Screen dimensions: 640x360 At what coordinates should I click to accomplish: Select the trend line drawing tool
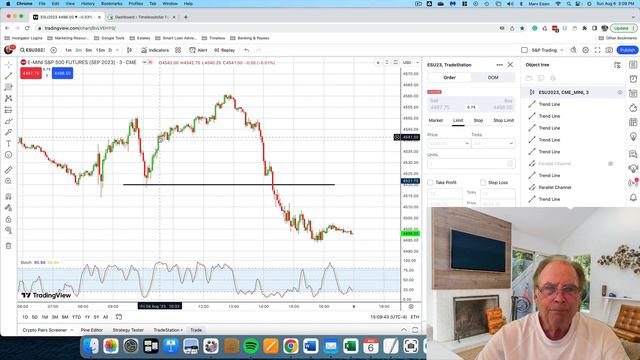click(x=8, y=76)
